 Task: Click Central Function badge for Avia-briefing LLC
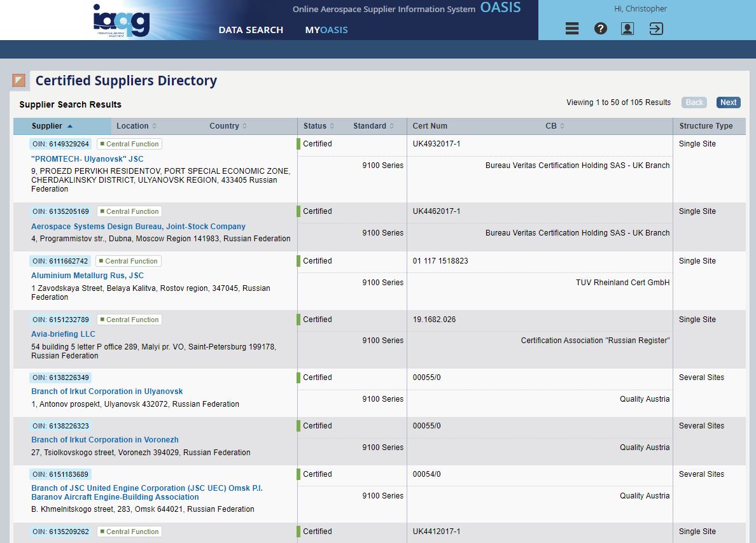129,320
